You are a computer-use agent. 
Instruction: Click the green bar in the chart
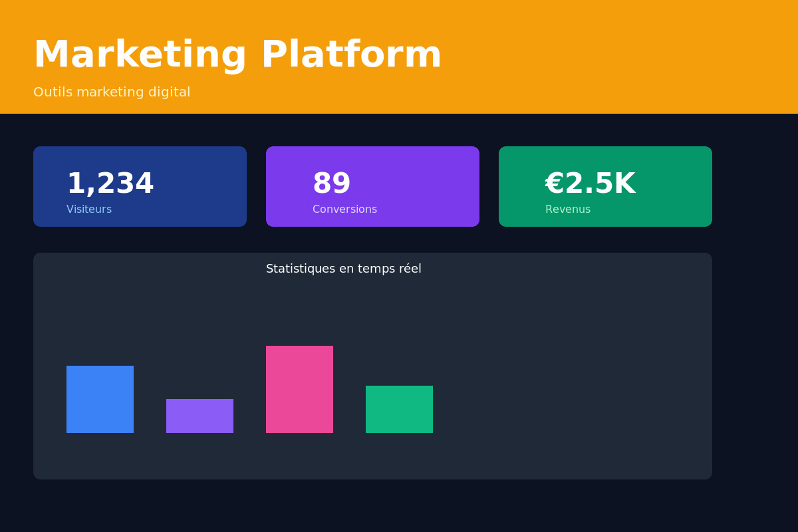[x=399, y=409]
